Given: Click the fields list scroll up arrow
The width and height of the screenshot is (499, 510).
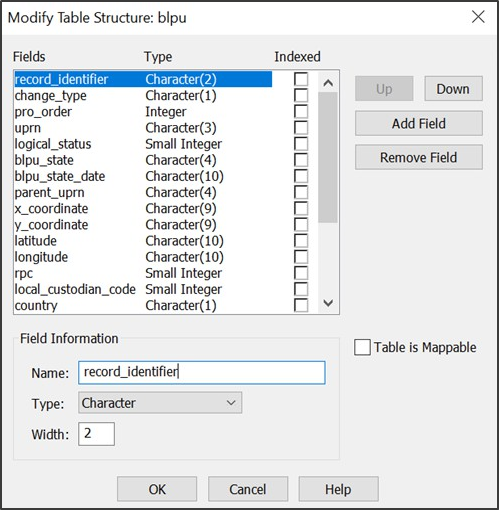Looking at the screenshot, I should tap(328, 83).
